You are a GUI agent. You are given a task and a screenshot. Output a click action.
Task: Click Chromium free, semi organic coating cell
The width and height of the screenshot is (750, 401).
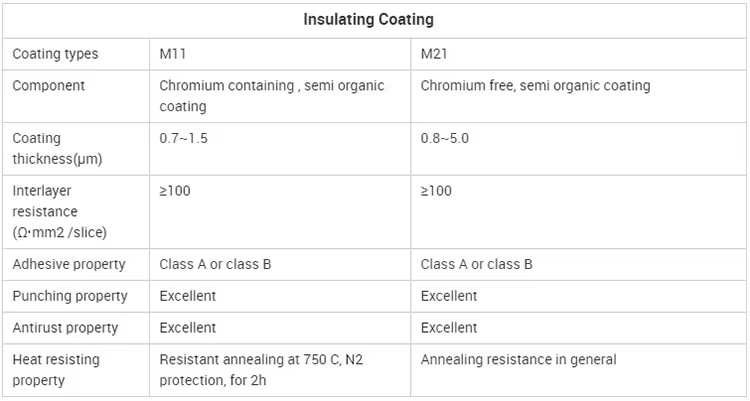click(x=535, y=86)
